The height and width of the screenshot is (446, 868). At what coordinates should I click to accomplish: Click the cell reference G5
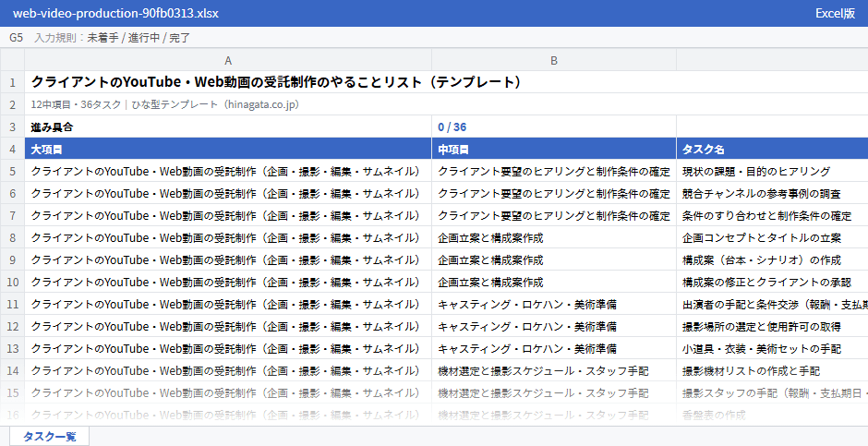(x=16, y=38)
